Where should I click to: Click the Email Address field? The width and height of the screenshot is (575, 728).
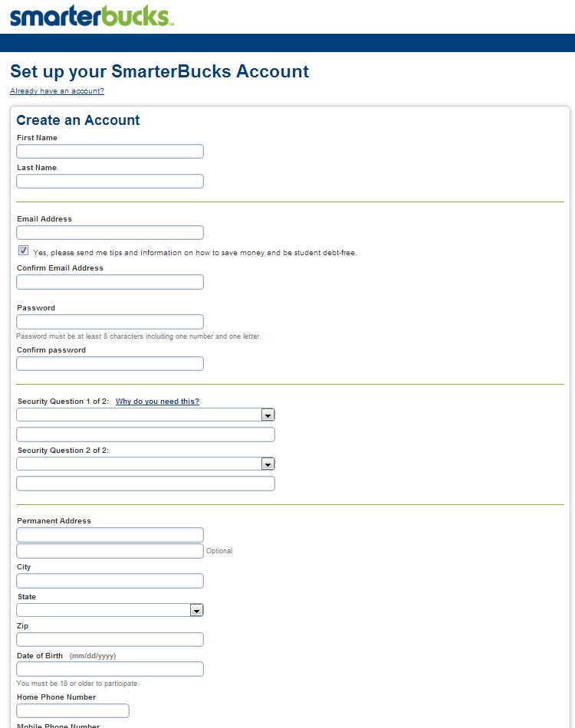pyautogui.click(x=110, y=233)
